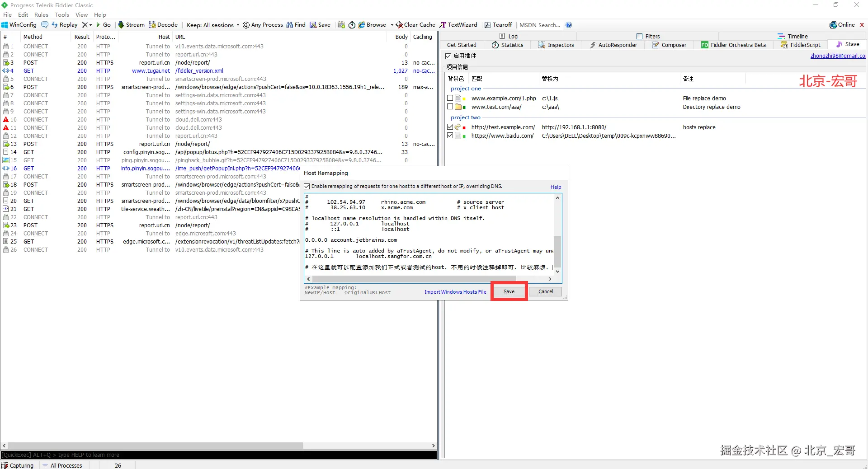Open the All Processes filter in status bar
The width and height of the screenshot is (868, 469).
[x=62, y=465]
